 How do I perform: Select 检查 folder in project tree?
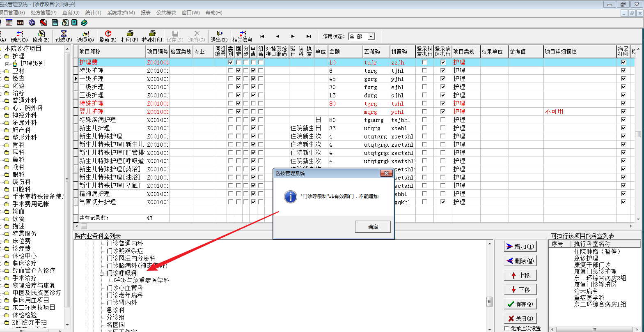click(18, 78)
